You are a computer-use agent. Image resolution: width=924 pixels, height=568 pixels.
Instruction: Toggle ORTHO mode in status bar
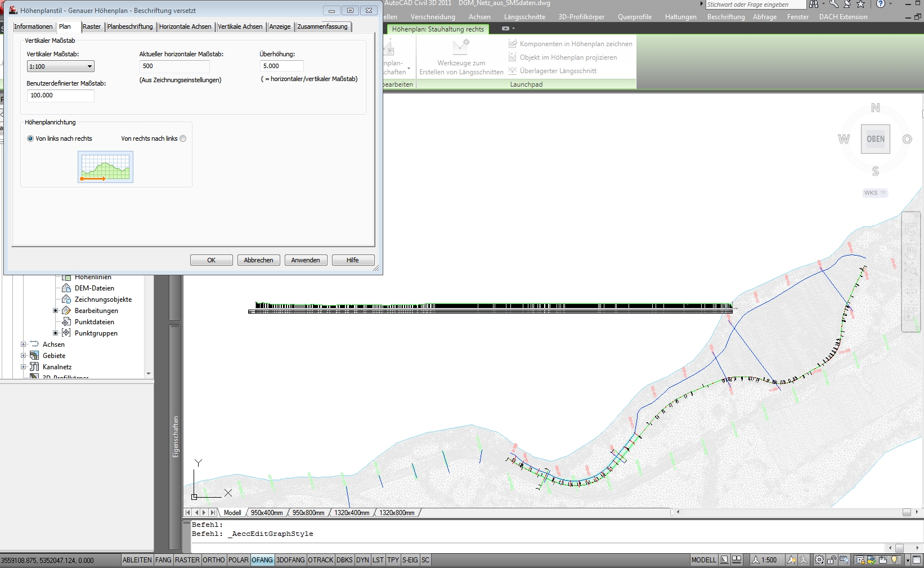tap(214, 560)
